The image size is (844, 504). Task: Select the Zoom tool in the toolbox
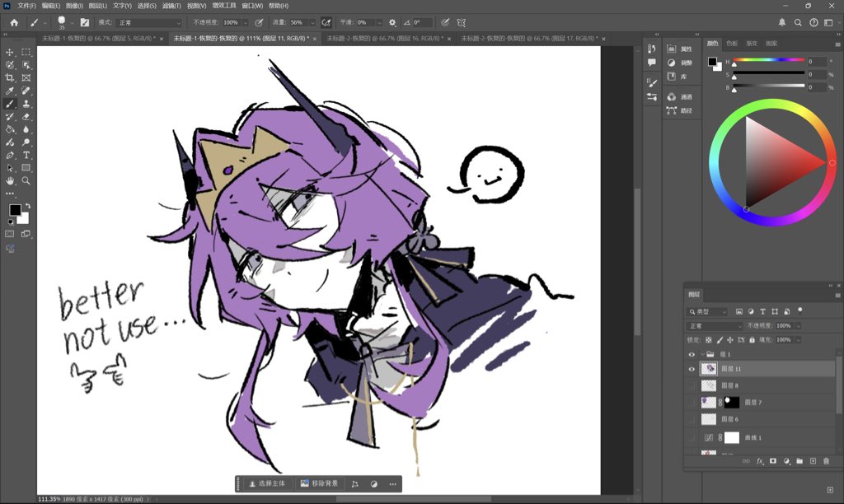(x=26, y=180)
